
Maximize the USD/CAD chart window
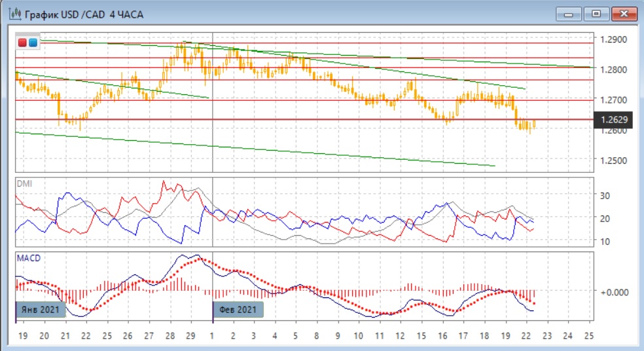(x=596, y=14)
